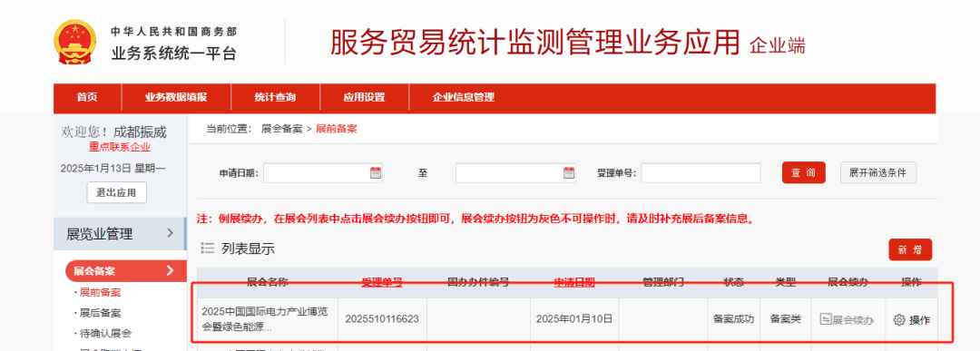Viewport: 980px width, 351px height.
Task: Click the red 查询 search button
Action: (x=803, y=173)
